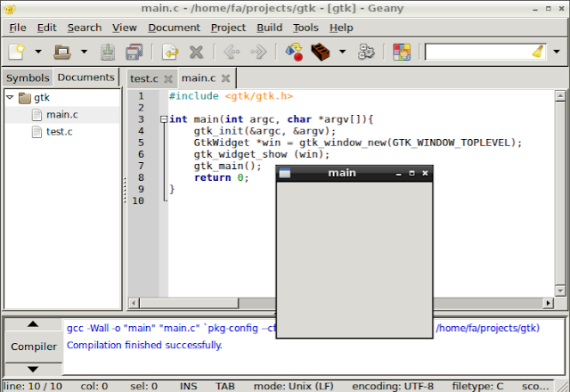Maximize the small main GTK window
Viewport: 570px width, 392px height.
411,173
